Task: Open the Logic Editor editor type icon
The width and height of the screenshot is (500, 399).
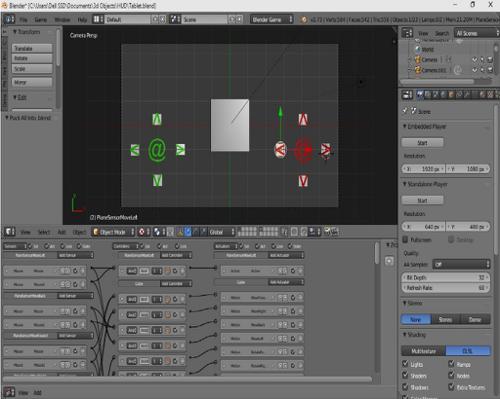Action: [9, 392]
